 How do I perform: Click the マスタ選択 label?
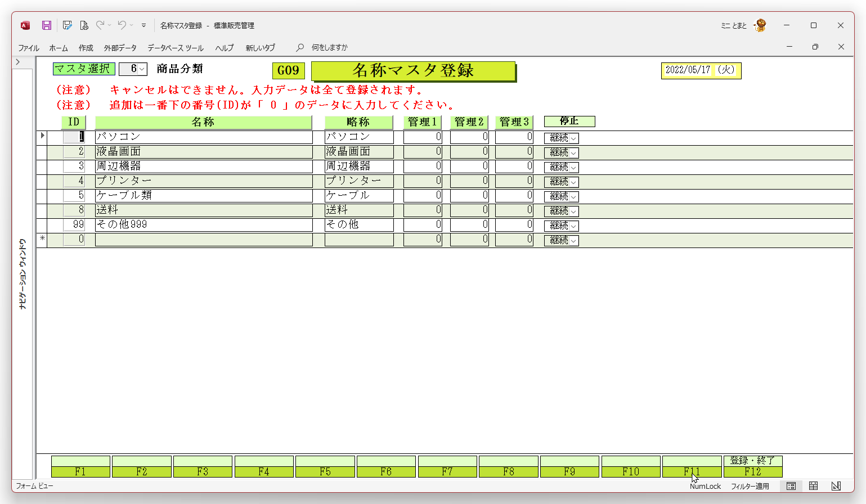[x=84, y=69]
